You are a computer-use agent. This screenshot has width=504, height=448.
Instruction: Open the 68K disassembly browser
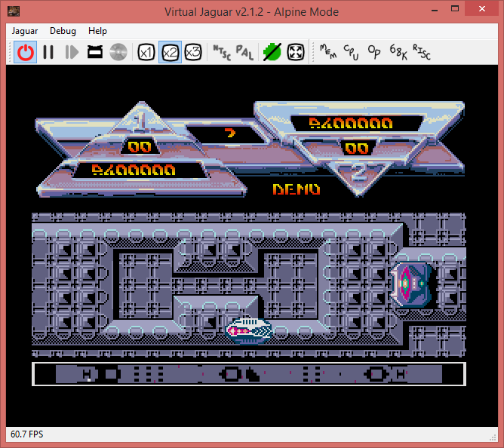coord(398,52)
